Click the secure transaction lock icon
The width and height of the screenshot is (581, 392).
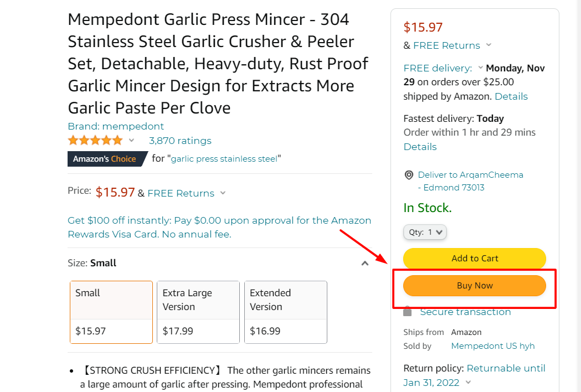[408, 312]
